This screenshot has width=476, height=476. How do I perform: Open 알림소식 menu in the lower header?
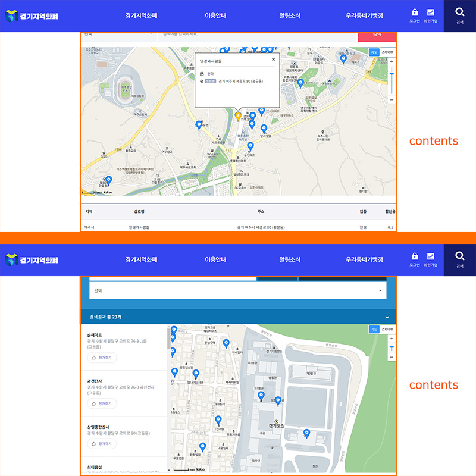click(290, 260)
